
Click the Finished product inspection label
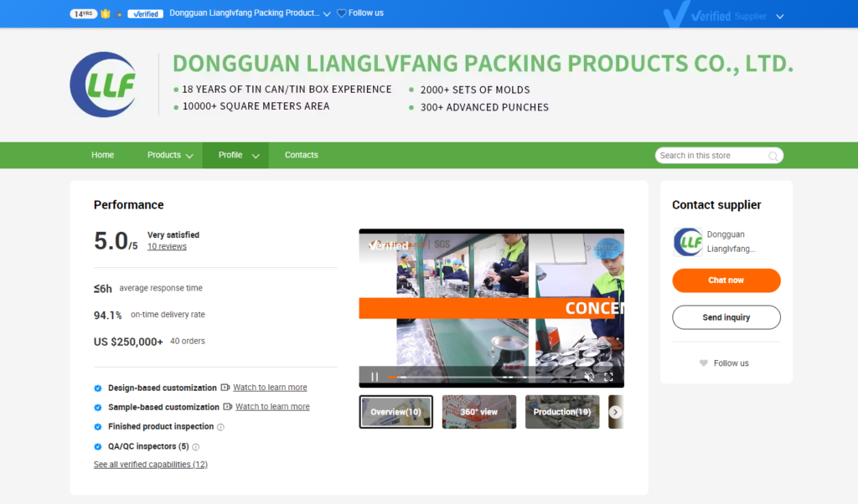point(161,426)
